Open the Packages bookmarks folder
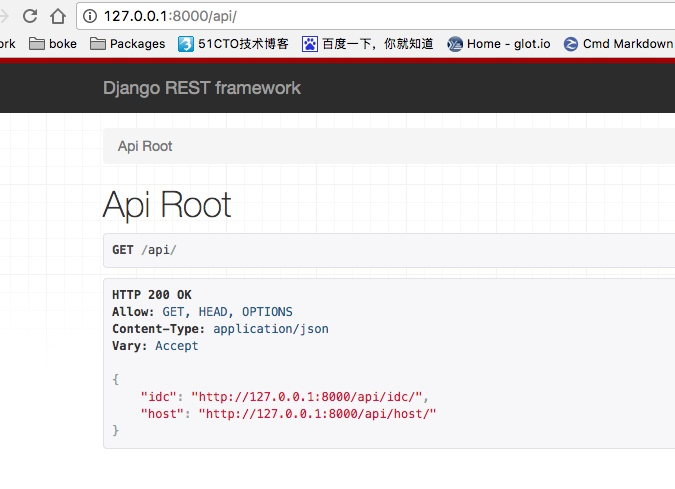Viewport: 675px width, 489px height. (x=127, y=44)
